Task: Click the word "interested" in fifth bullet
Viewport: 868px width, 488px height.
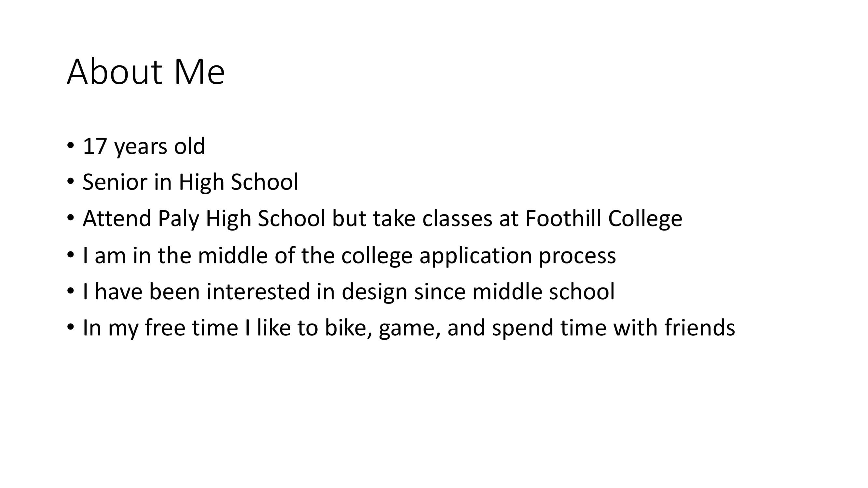Action: [x=258, y=291]
